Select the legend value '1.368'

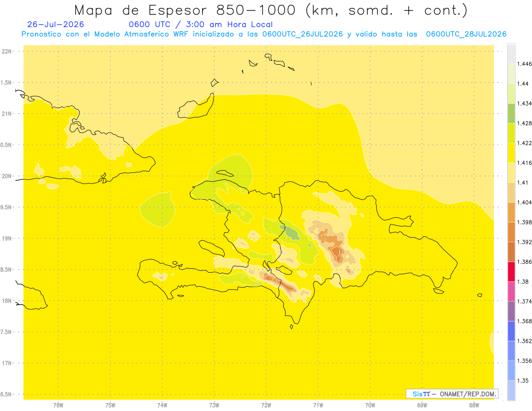524,321
